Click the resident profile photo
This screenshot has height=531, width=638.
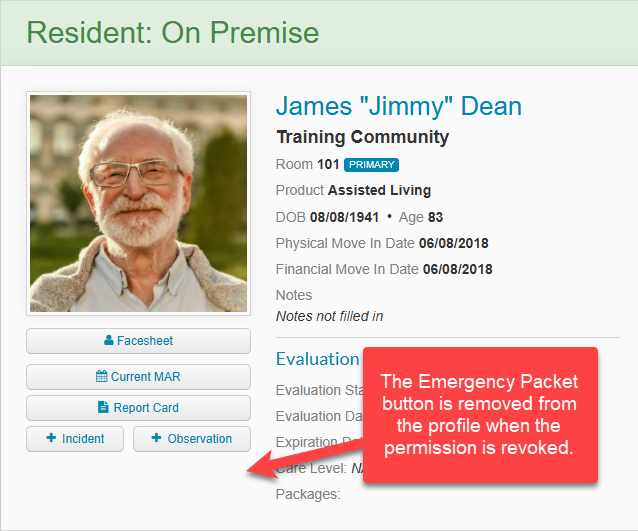click(138, 203)
